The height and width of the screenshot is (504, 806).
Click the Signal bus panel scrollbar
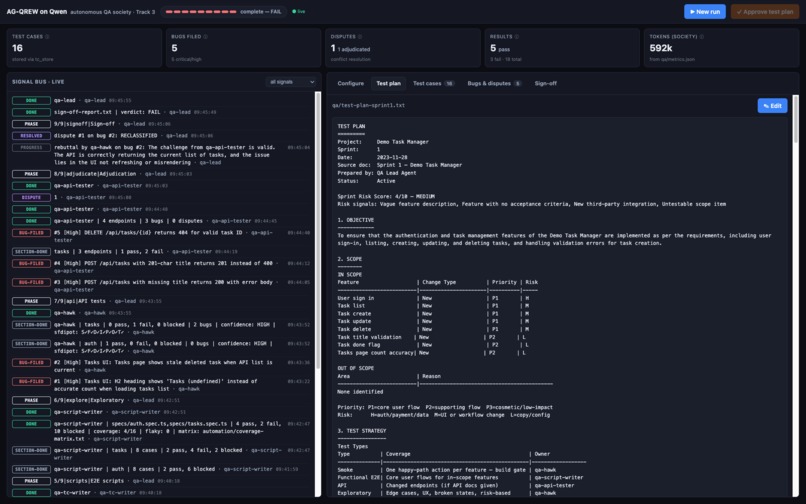click(x=318, y=230)
